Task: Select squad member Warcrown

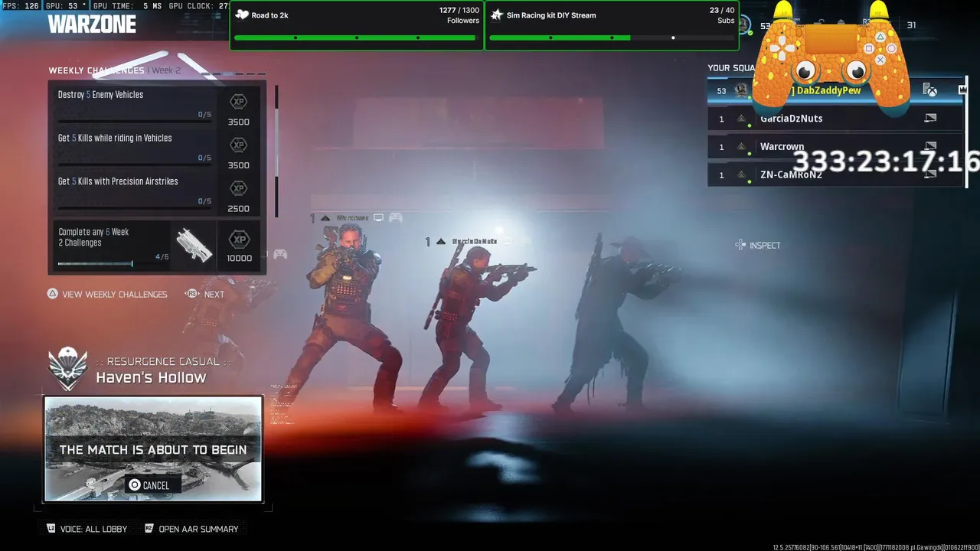Action: pyautogui.click(x=835, y=146)
